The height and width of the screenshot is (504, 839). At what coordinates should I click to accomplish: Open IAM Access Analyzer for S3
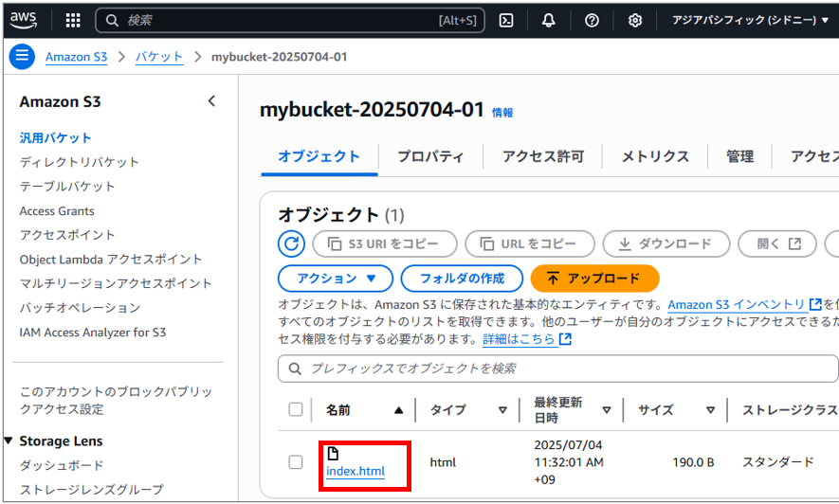[93, 333]
